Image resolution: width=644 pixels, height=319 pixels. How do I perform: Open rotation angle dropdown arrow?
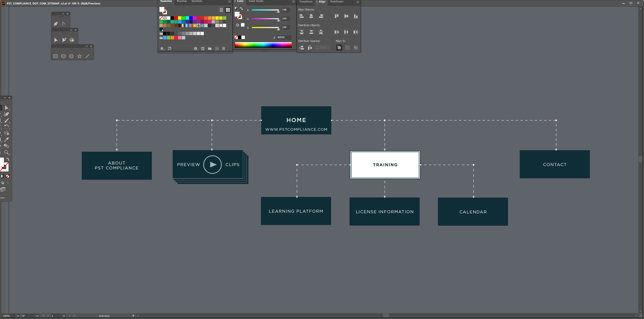coord(37,316)
